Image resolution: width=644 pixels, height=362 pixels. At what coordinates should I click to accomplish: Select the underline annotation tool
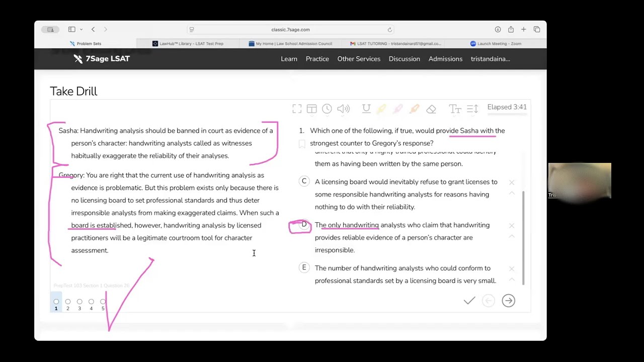366,109
